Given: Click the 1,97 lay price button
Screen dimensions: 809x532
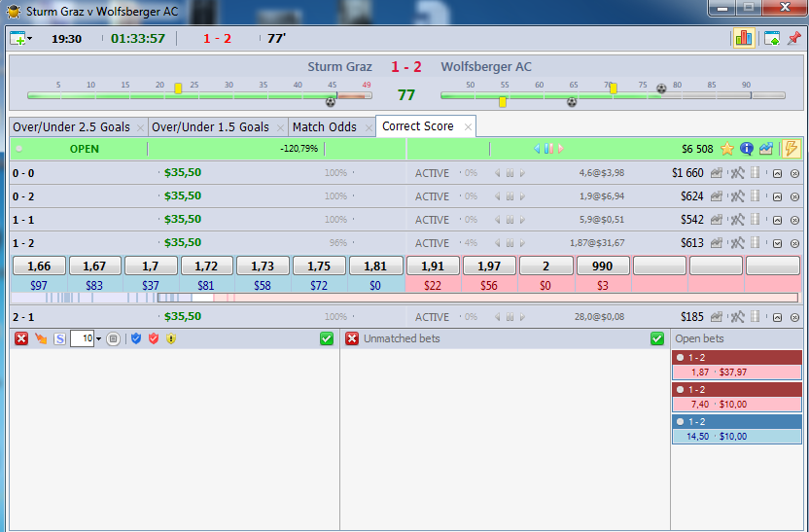Looking at the screenshot, I should point(489,266).
